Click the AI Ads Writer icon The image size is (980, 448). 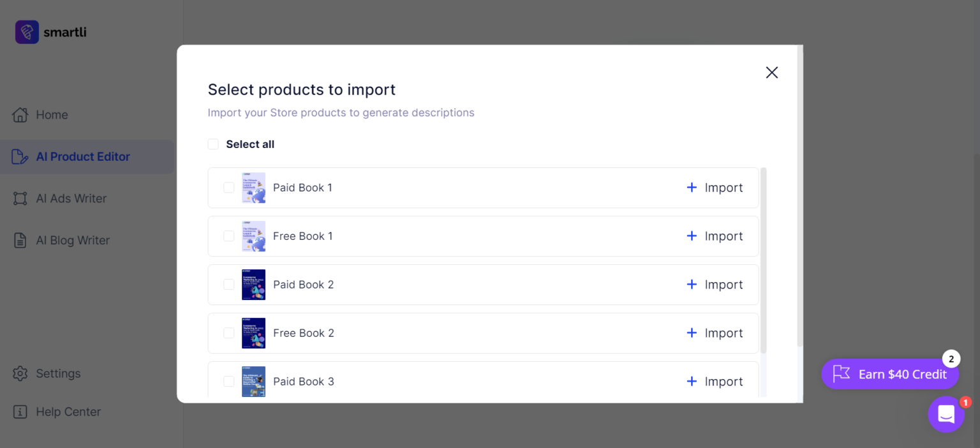click(x=20, y=198)
